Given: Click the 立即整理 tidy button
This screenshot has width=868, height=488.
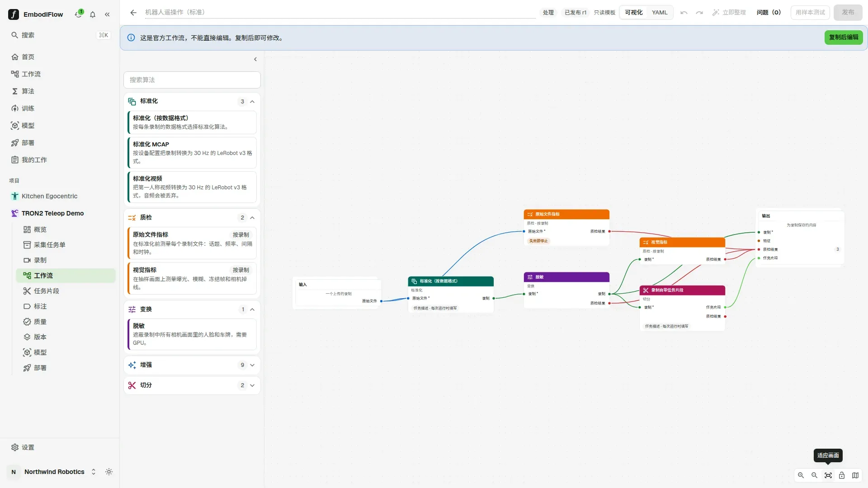Looking at the screenshot, I should pos(729,13).
